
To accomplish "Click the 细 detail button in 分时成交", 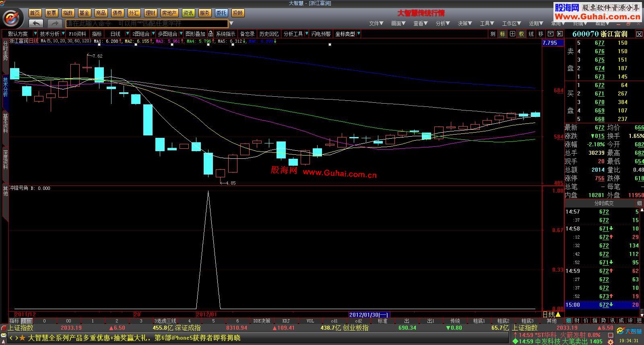I will pos(639,203).
